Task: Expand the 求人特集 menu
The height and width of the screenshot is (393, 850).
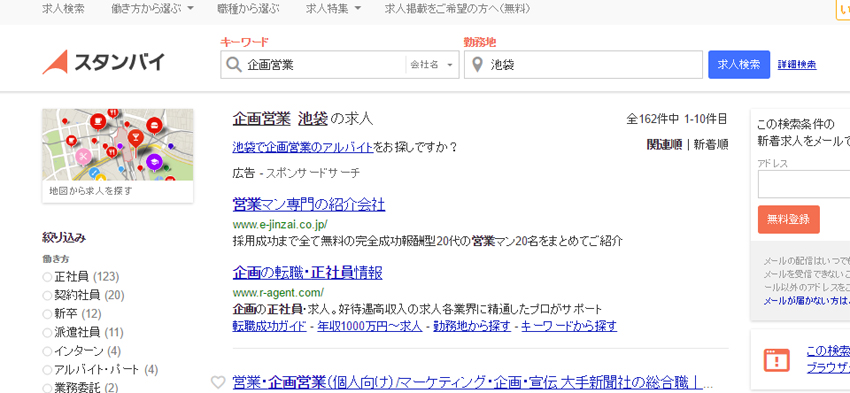Action: click(x=333, y=9)
